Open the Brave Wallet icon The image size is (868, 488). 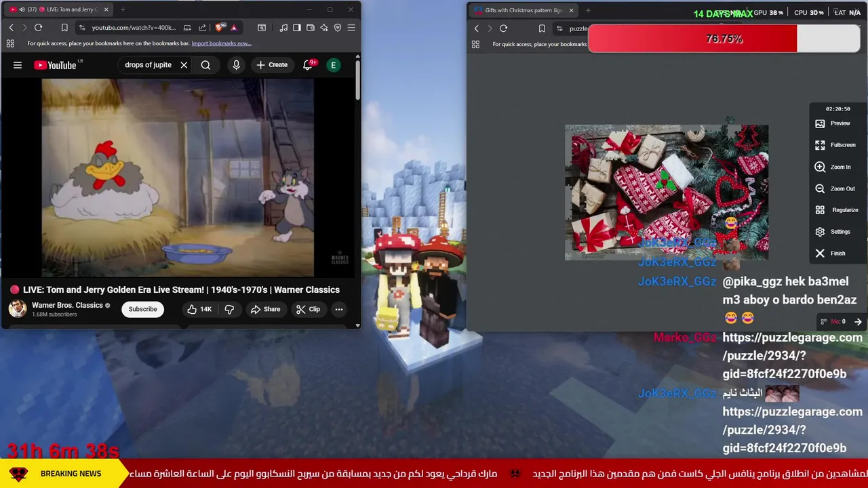pyautogui.click(x=311, y=28)
